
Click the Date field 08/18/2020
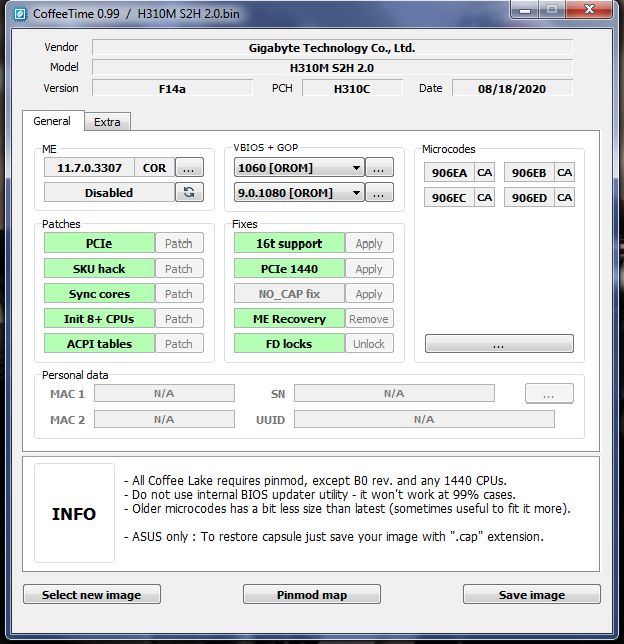coord(512,88)
